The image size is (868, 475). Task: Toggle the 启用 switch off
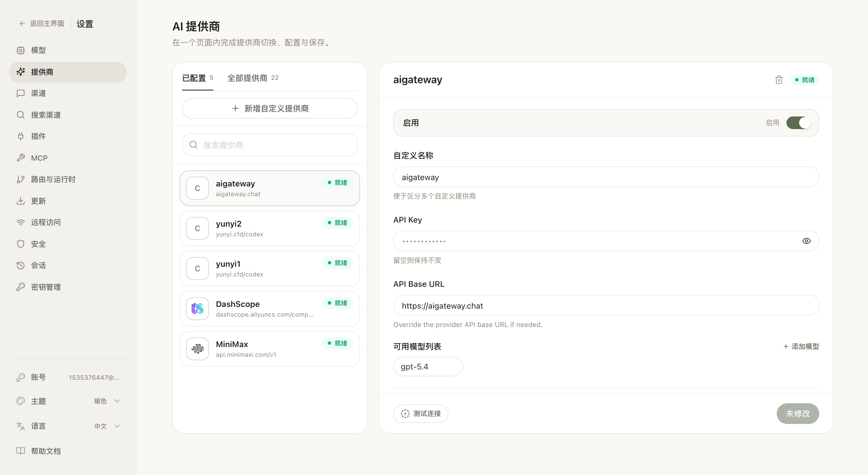tap(799, 123)
